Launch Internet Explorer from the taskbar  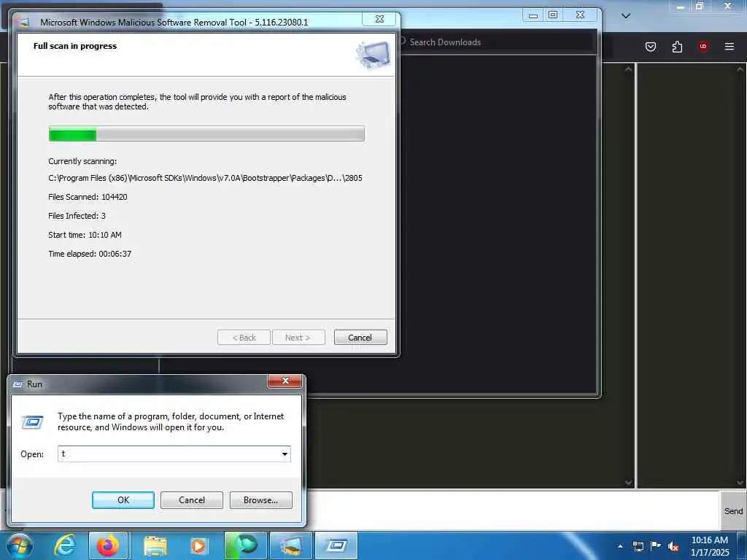point(65,545)
